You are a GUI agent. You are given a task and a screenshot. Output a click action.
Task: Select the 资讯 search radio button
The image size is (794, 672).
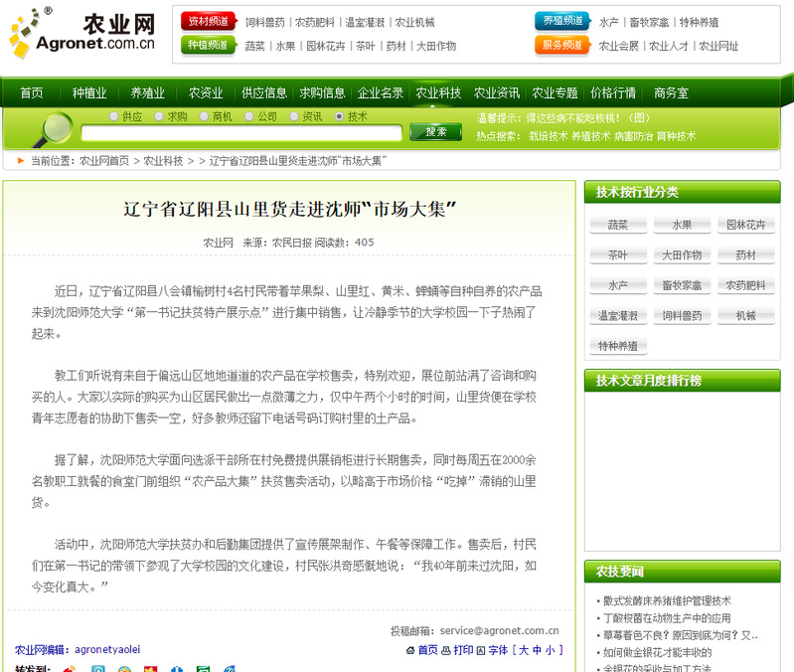[x=294, y=116]
